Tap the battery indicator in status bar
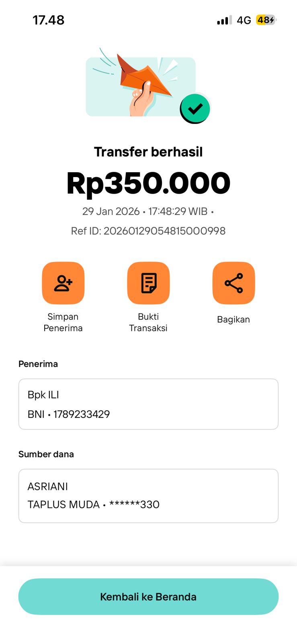The width and height of the screenshot is (297, 644). click(266, 20)
